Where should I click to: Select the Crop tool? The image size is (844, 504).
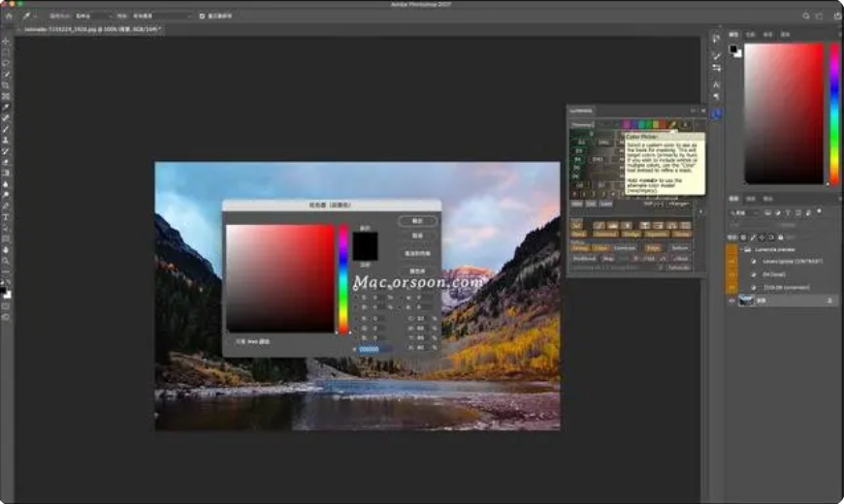7,85
